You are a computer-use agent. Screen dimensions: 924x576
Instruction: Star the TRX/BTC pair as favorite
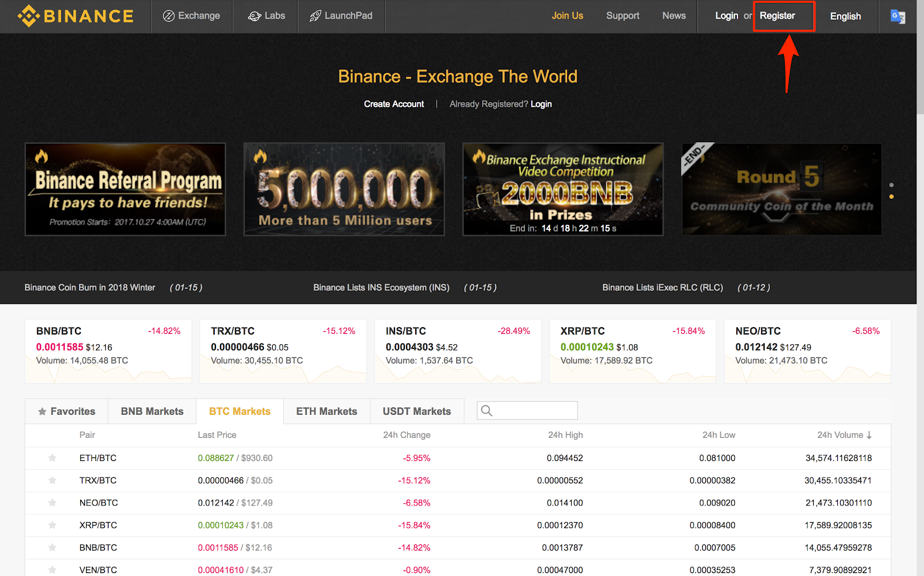(x=53, y=481)
